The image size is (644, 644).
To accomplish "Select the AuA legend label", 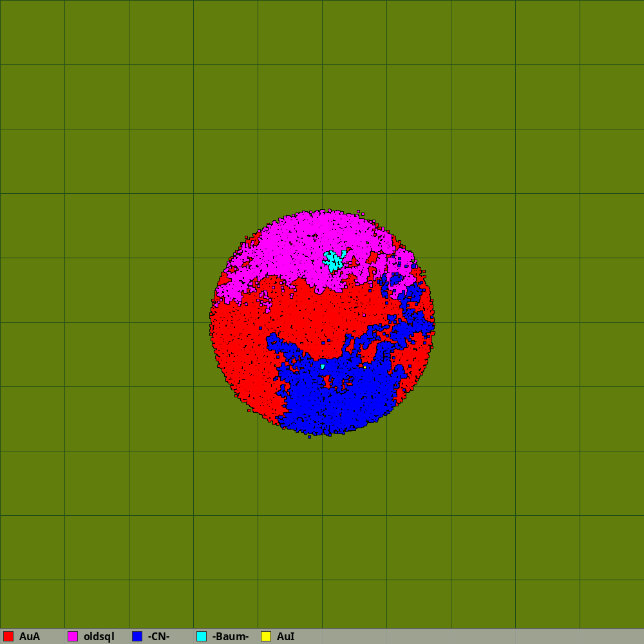I will pyautogui.click(x=30, y=637).
